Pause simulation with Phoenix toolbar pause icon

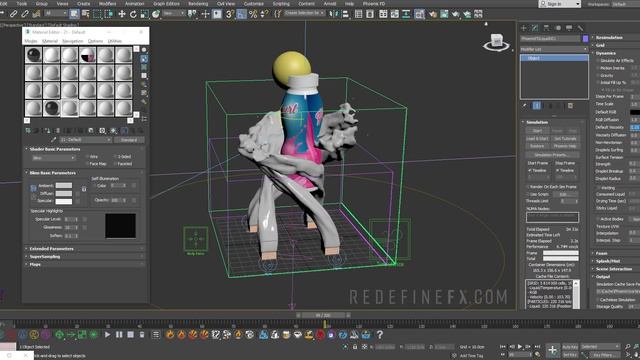click(x=119, y=335)
